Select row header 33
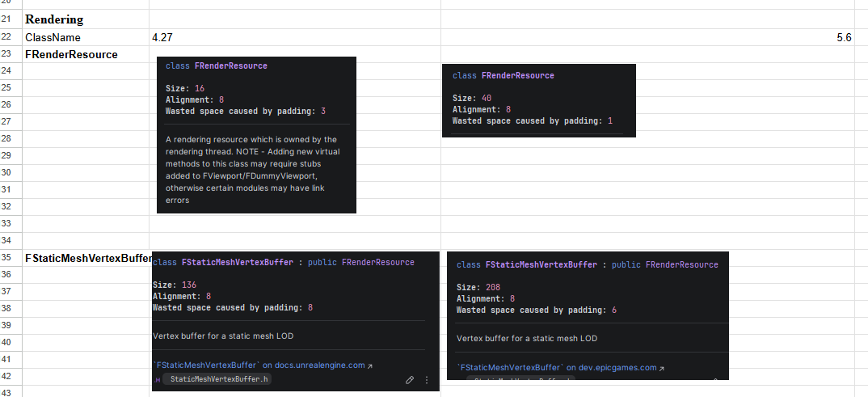The width and height of the screenshot is (868, 397). 11,224
